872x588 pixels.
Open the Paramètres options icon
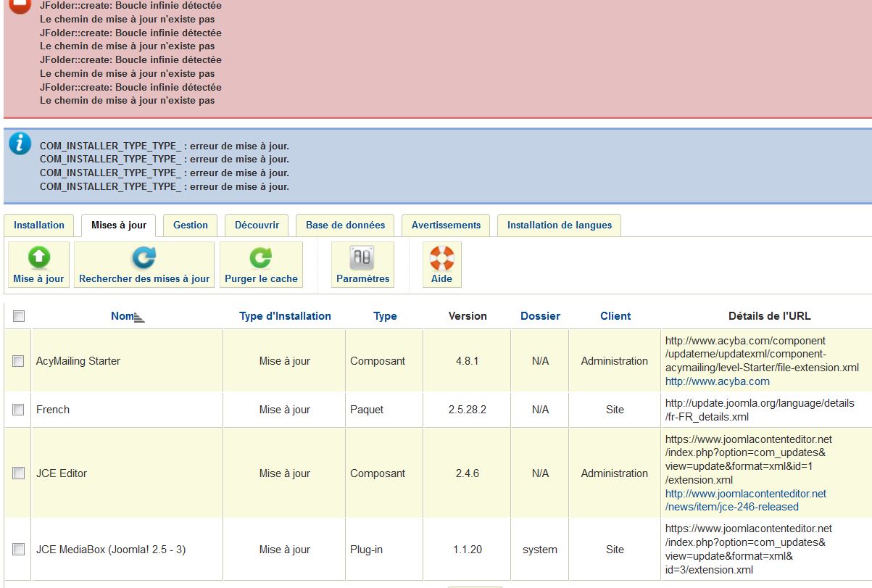click(x=362, y=258)
